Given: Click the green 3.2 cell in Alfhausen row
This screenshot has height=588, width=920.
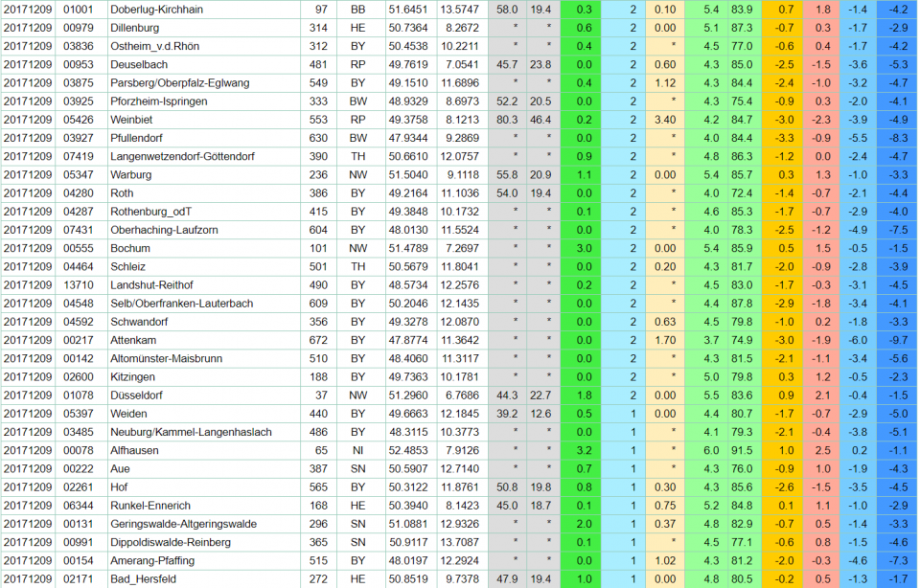Looking at the screenshot, I should 584,450.
